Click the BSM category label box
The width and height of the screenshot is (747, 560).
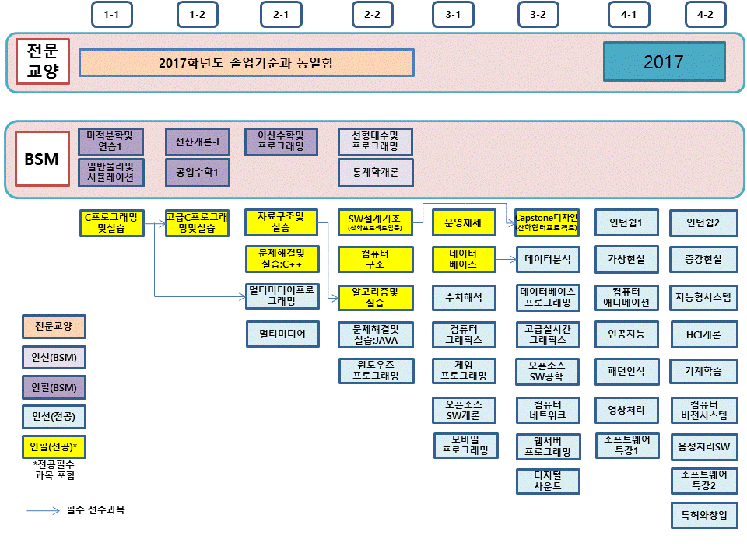[x=42, y=159]
